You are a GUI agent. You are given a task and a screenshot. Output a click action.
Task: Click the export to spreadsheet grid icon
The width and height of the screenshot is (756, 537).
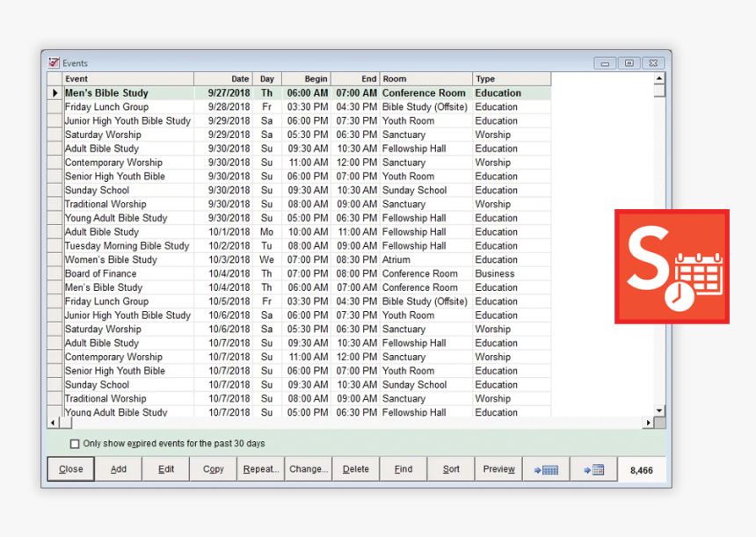coord(546,469)
